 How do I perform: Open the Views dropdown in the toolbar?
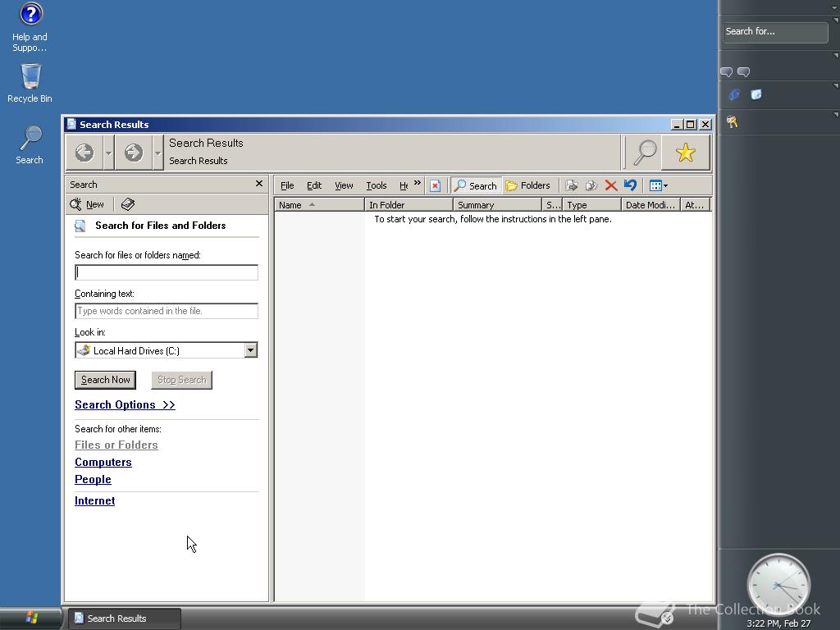(x=659, y=186)
